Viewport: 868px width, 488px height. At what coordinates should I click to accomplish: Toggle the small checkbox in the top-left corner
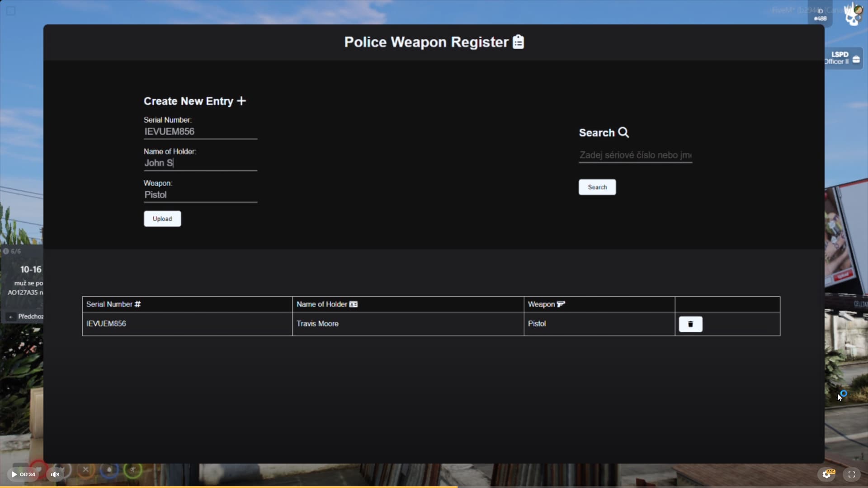tap(11, 11)
